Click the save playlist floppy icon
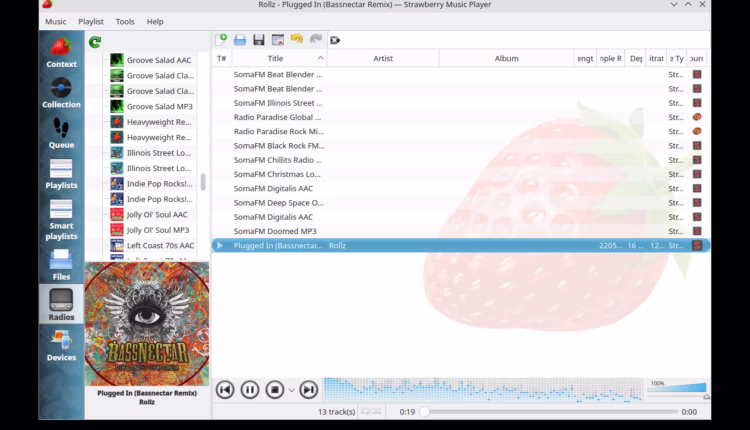Viewport: 750px width, 430px height. (x=259, y=40)
